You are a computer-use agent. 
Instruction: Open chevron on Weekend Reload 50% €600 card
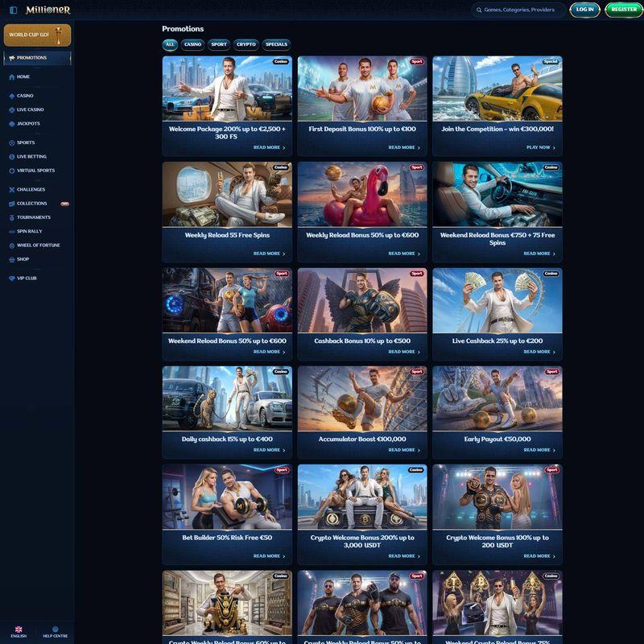coord(284,352)
